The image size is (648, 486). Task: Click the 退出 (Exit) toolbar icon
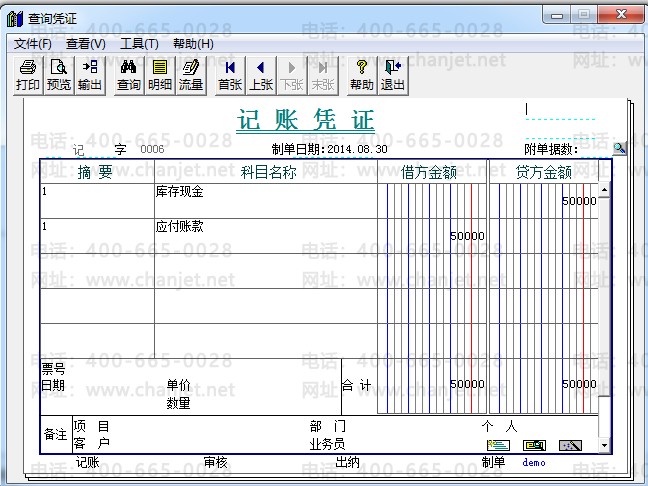coord(393,75)
